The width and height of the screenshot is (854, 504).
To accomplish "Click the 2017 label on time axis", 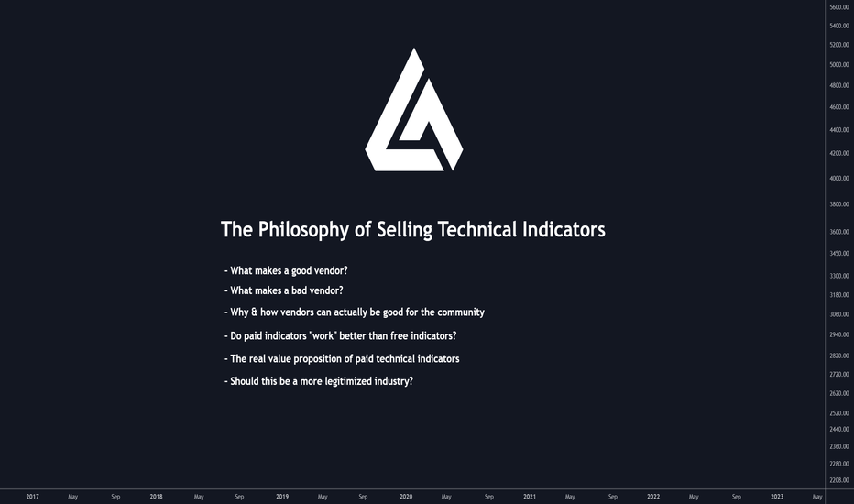I will (x=32, y=497).
